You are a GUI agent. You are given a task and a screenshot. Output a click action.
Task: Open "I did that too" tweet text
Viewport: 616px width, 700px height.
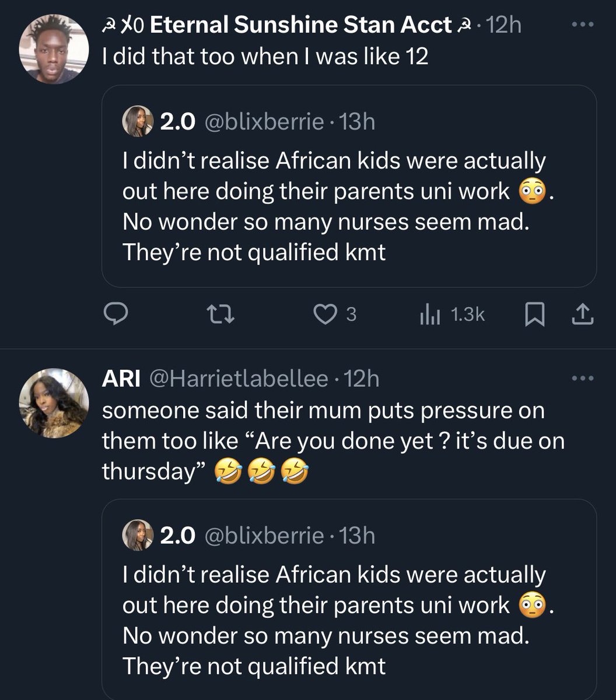[x=265, y=57]
